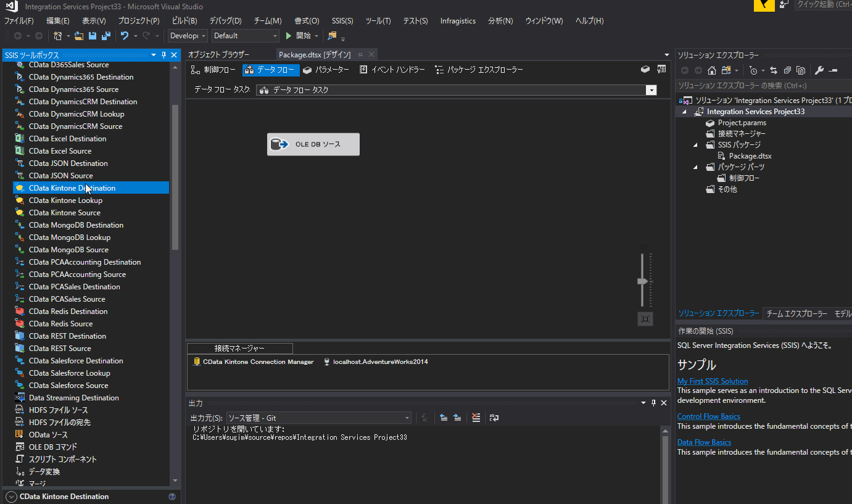Click the Save All toolbar icon
The image size is (852, 504).
[106, 36]
